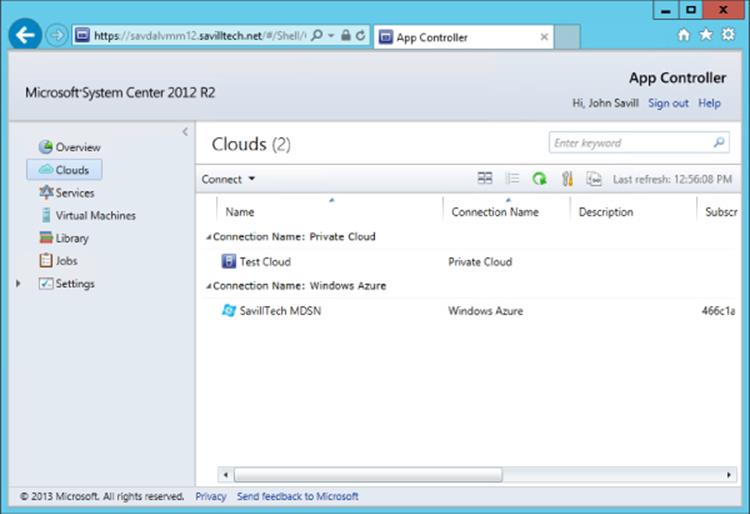Open the Overview navigation item
This screenshot has width=750, height=514.
(x=78, y=147)
